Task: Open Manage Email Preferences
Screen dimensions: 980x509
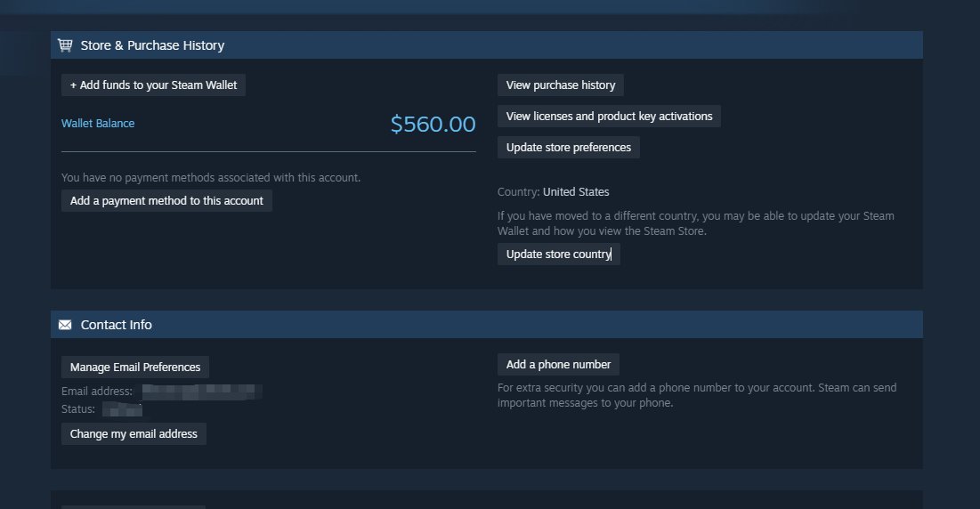Action: tap(135, 368)
